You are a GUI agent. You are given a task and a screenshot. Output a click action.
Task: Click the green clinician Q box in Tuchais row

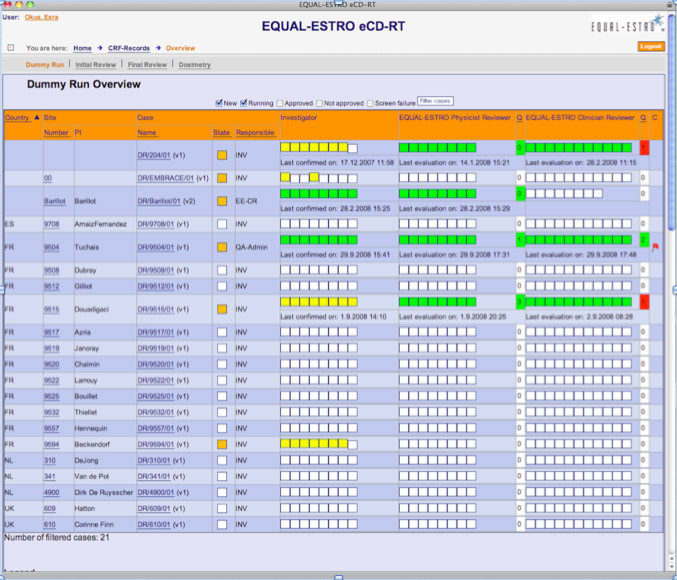(x=644, y=240)
